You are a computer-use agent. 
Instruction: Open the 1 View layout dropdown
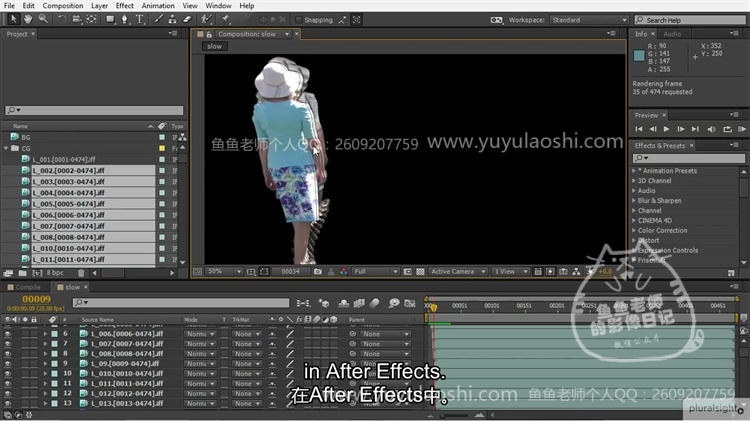coord(511,272)
